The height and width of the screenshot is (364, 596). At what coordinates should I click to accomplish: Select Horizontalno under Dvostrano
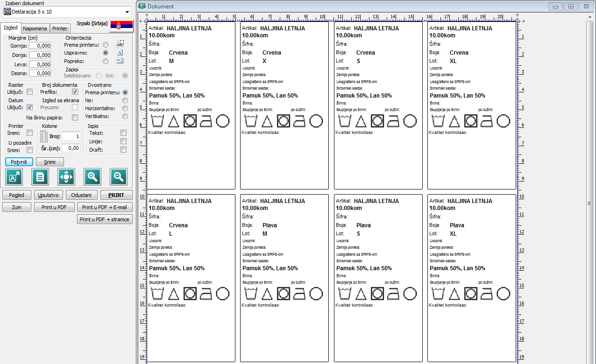[x=125, y=108]
